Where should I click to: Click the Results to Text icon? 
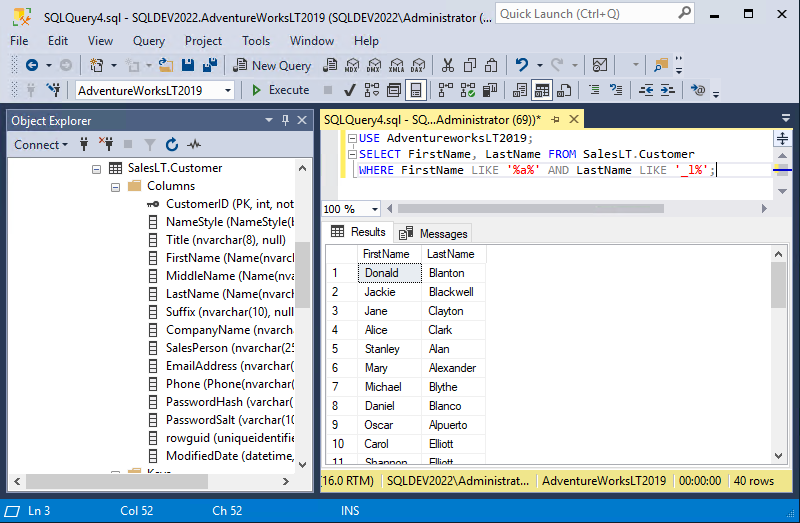[x=520, y=90]
